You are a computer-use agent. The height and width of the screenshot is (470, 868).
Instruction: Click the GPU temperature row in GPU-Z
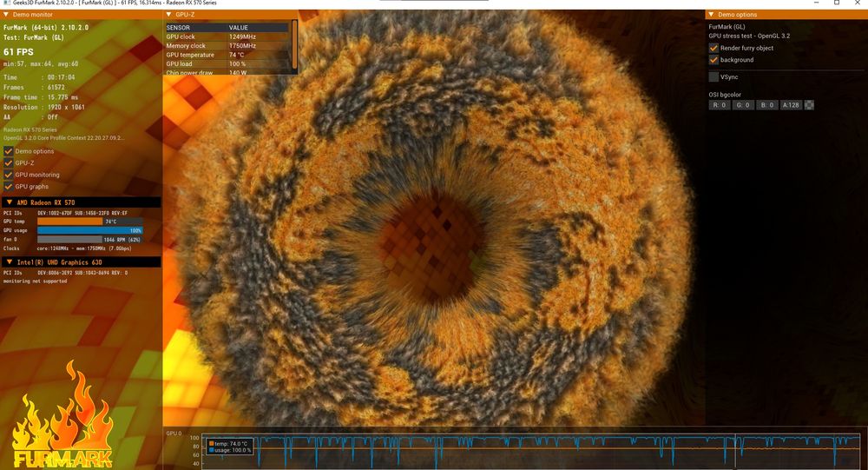(x=227, y=55)
